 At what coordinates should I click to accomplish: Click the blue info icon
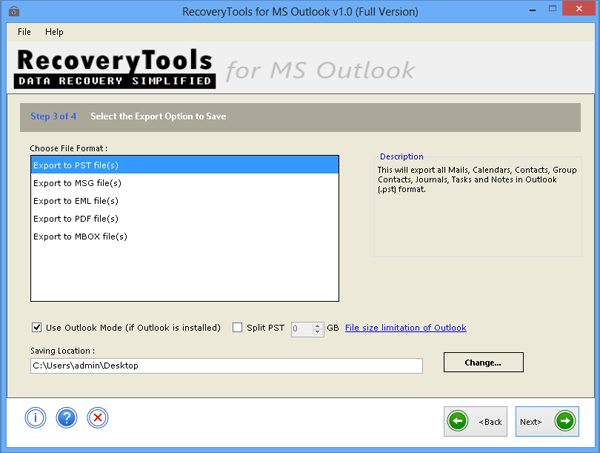pyautogui.click(x=36, y=417)
